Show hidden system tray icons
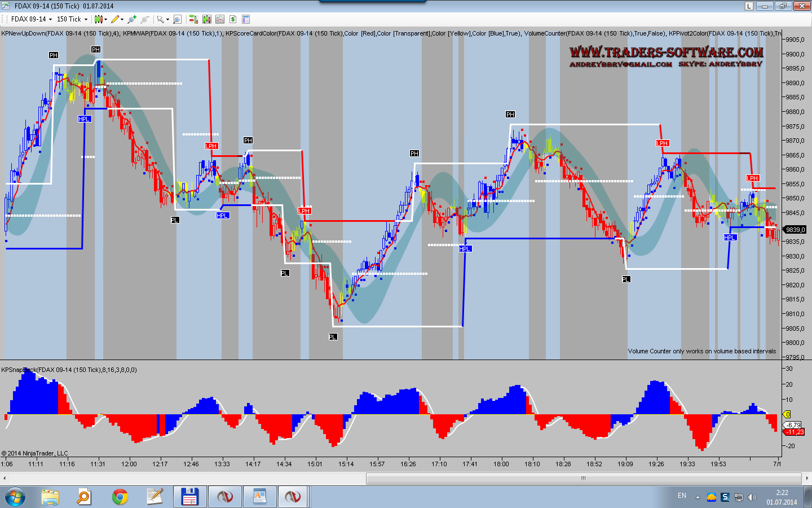 pyautogui.click(x=698, y=497)
